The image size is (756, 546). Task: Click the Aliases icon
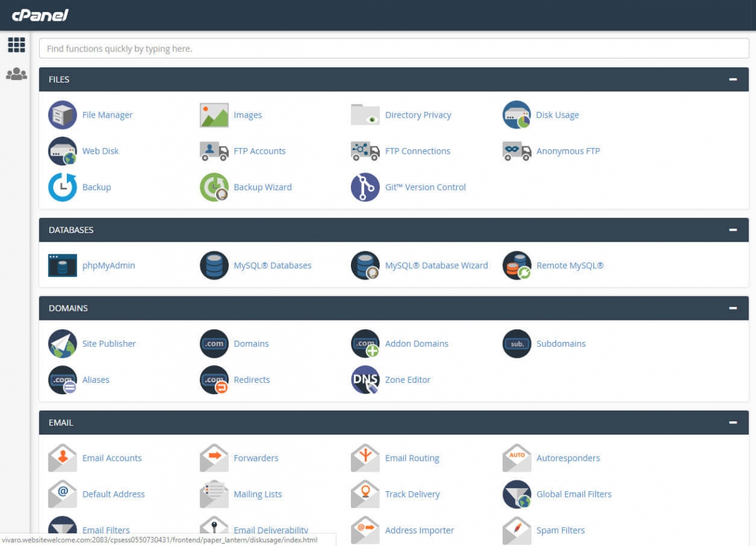click(62, 380)
